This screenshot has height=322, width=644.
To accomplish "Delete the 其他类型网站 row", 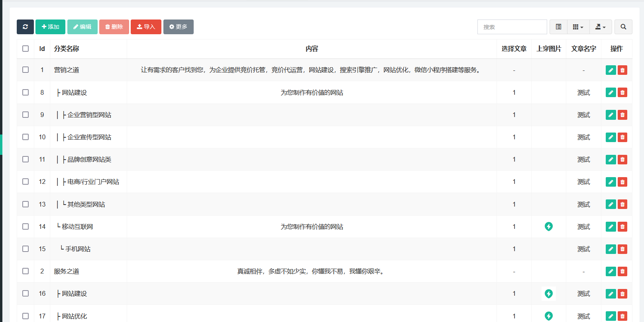I will (x=622, y=204).
